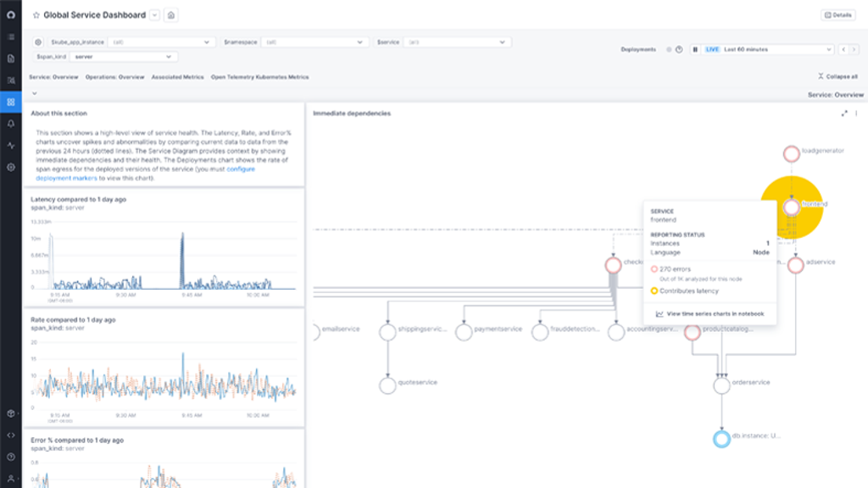Open the explorer search icon in the sidebar
The width and height of the screenshot is (868, 488).
click(10, 80)
